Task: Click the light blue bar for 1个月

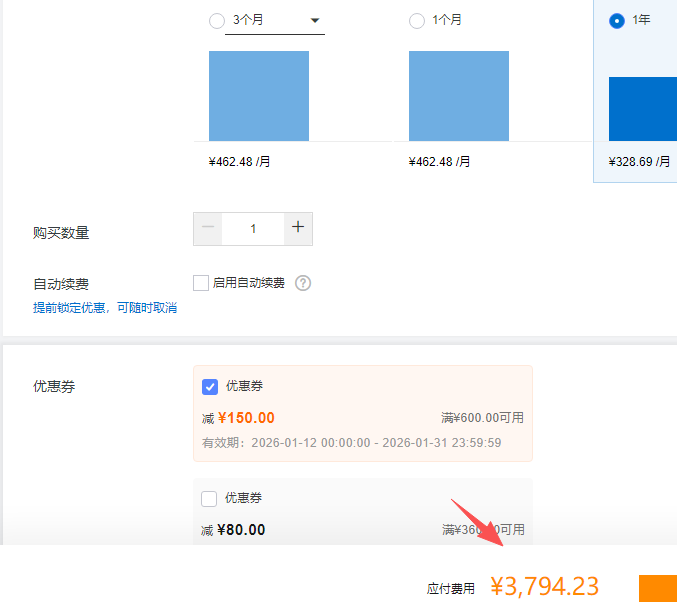Action: click(x=459, y=96)
